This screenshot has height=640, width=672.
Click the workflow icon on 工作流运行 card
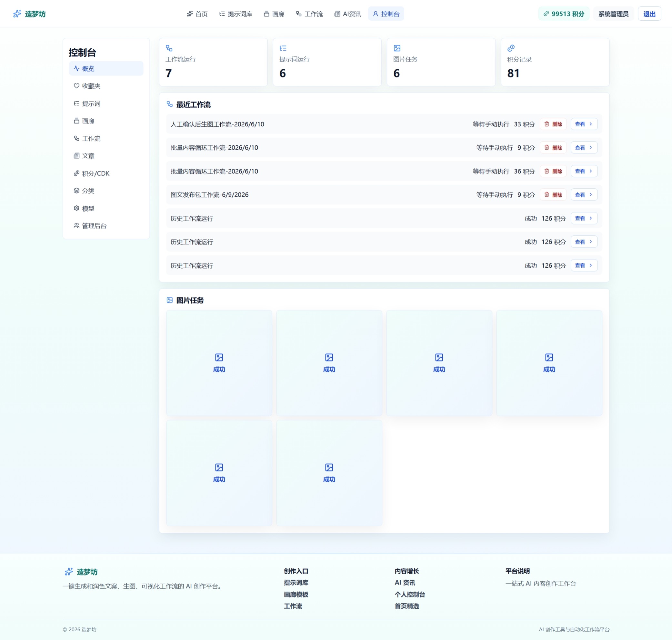coord(169,48)
